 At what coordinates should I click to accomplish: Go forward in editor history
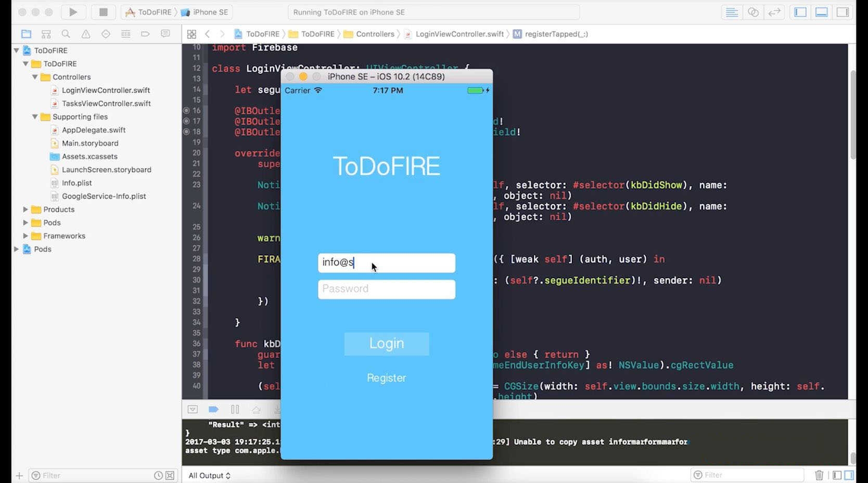pyautogui.click(x=222, y=34)
